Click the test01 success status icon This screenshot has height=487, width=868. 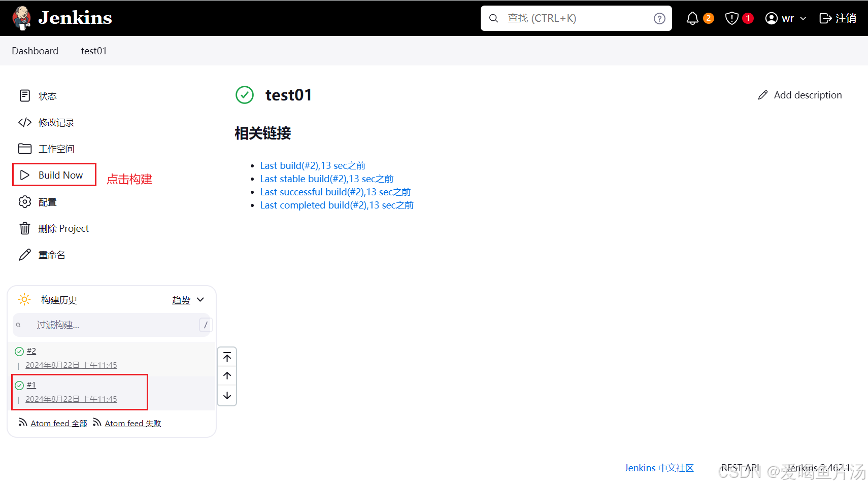(x=245, y=95)
